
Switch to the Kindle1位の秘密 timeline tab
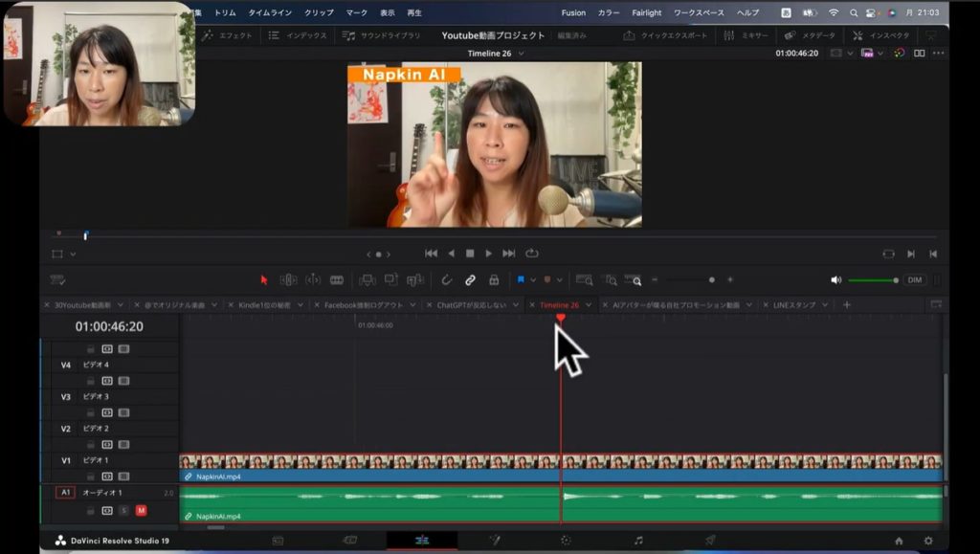(263, 305)
